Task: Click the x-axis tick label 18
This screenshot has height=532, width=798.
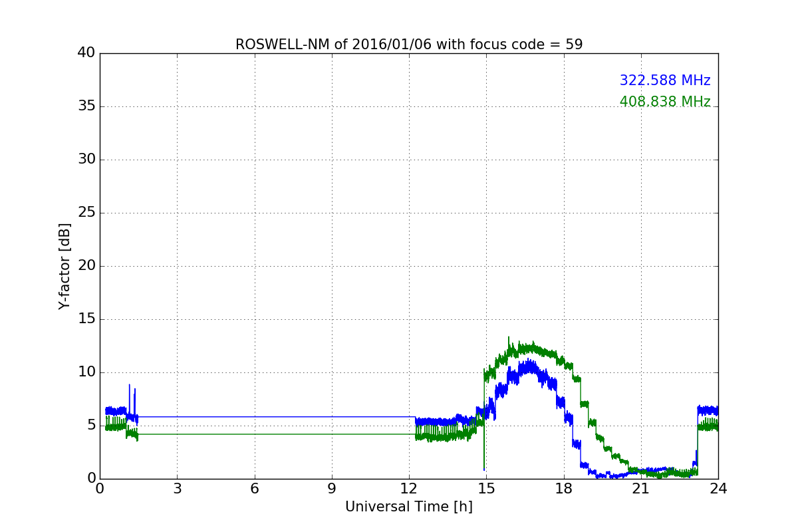Action: pos(564,489)
